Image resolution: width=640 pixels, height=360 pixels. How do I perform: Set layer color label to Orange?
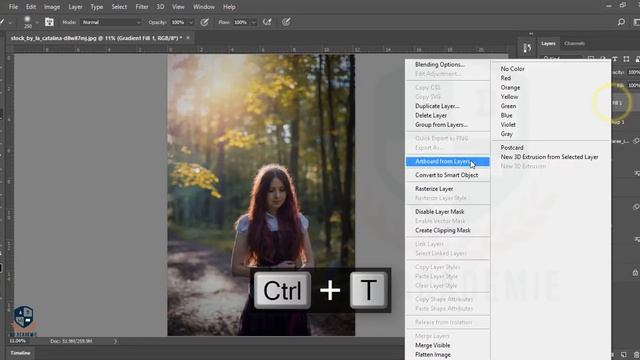(510, 88)
